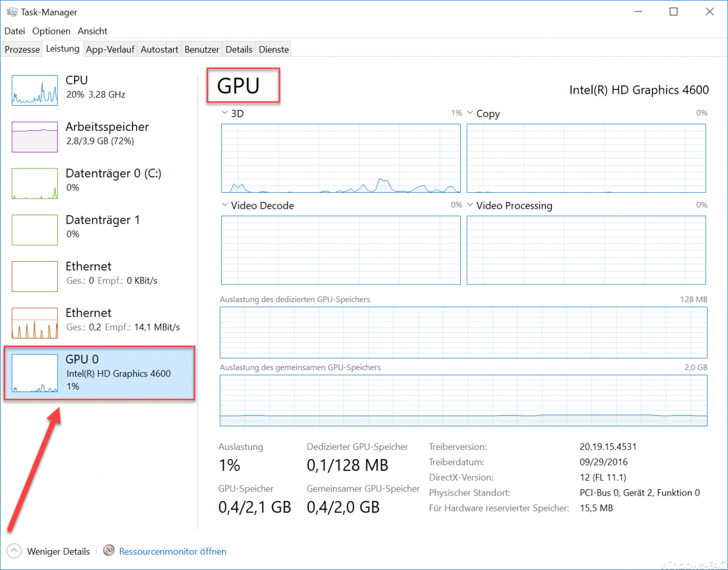
Task: Click the Arbeitsspeicher mini graph thumbnail
Action: (x=35, y=137)
